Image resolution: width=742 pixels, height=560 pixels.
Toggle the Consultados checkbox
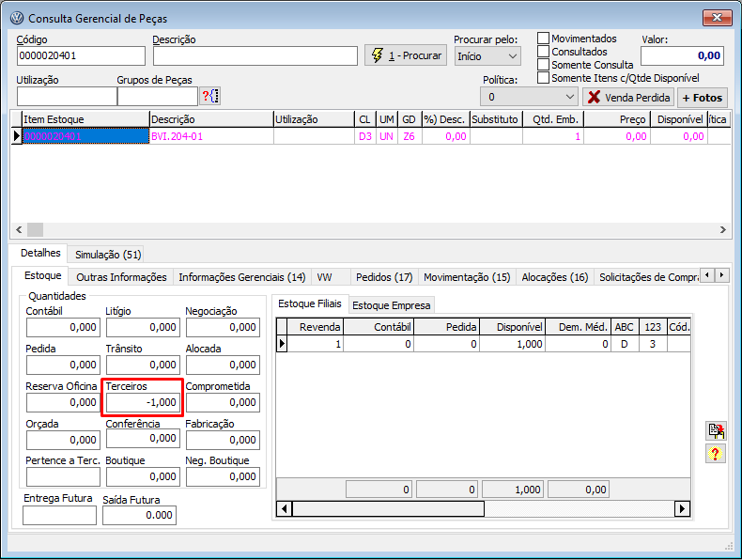point(543,51)
